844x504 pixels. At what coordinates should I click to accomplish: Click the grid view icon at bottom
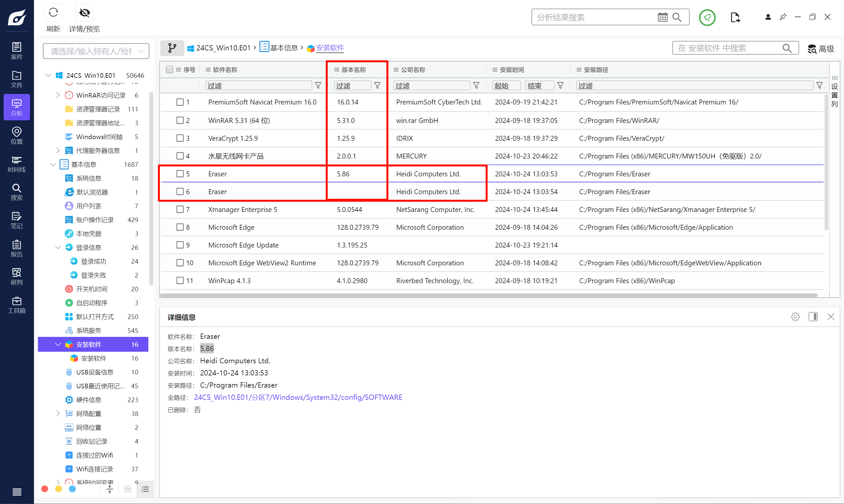click(x=128, y=489)
